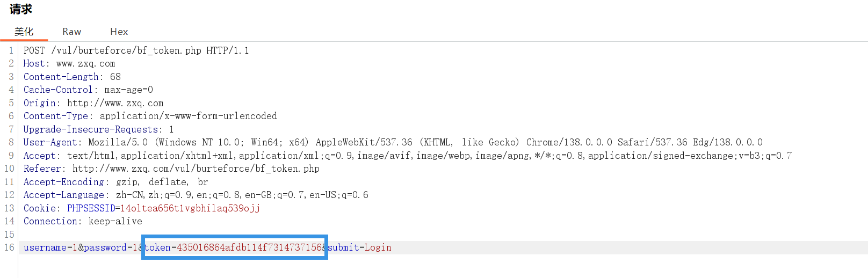868x278 pixels.
Task: Switch to the Raw tab
Action: click(x=71, y=32)
